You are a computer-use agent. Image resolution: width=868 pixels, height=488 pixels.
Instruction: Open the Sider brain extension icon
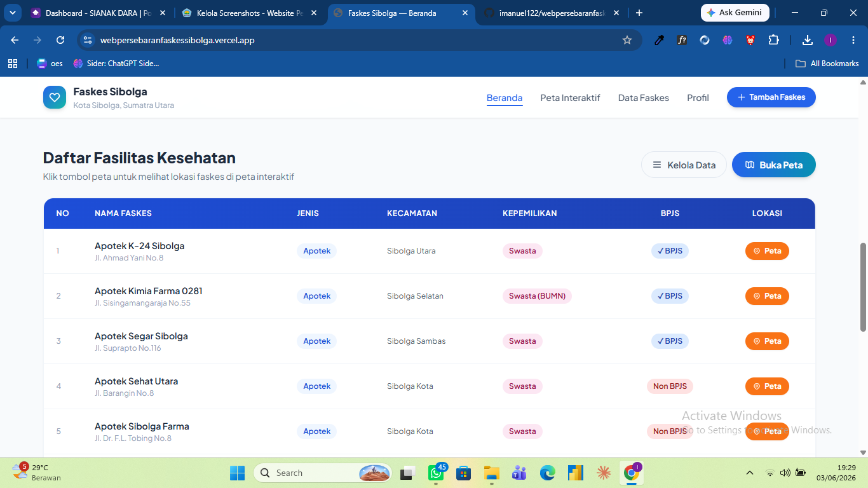click(728, 40)
